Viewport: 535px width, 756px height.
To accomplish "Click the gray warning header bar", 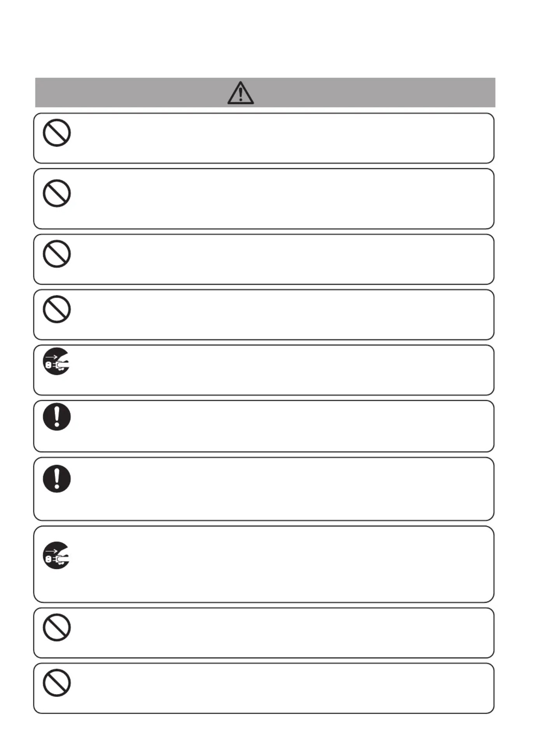I will point(265,92).
